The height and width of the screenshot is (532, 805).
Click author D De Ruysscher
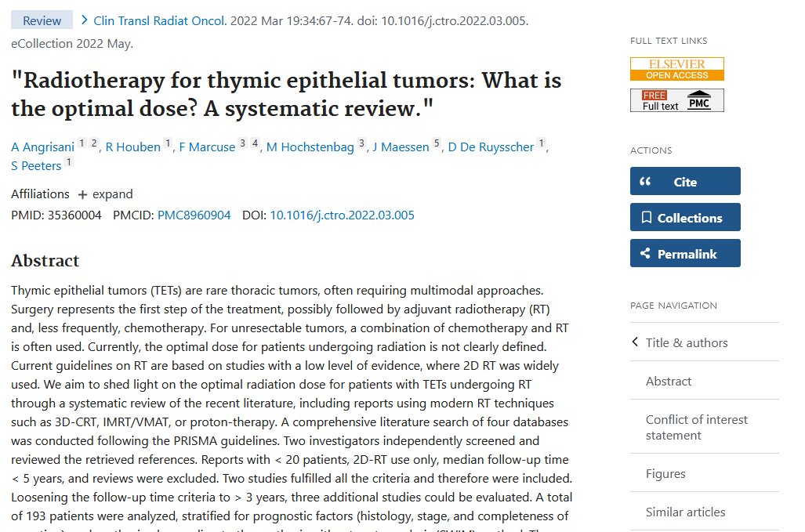(x=491, y=147)
